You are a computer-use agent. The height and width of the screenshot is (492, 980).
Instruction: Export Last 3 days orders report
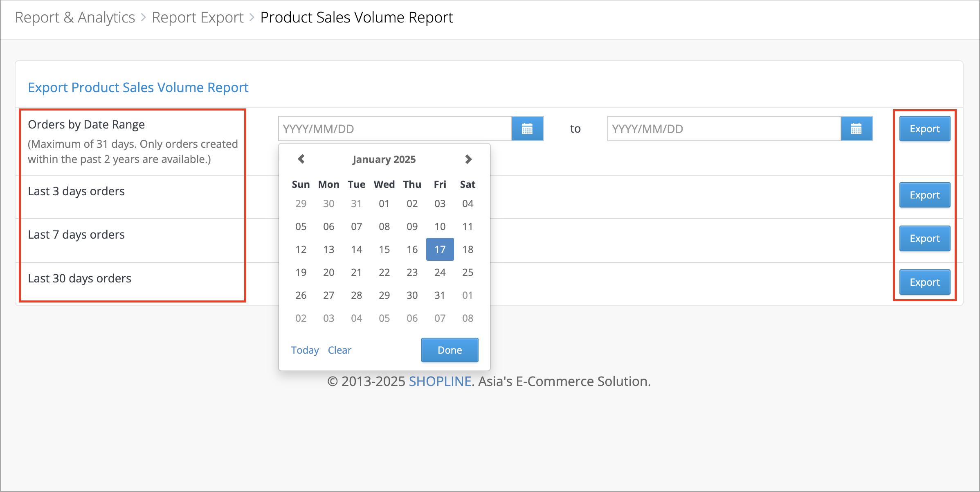pyautogui.click(x=924, y=195)
